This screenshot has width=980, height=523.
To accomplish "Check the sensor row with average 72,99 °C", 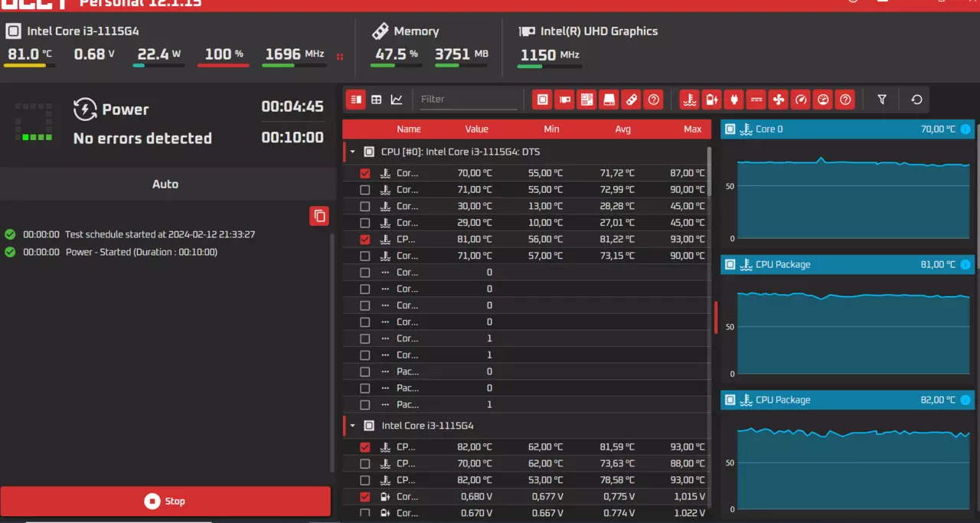I will (x=364, y=190).
